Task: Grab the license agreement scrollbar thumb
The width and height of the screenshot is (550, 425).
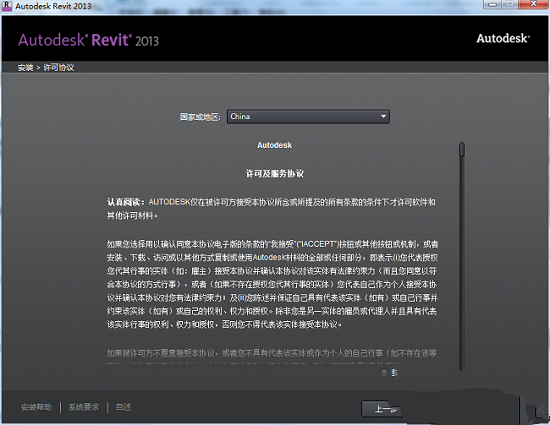Action: tap(462, 149)
